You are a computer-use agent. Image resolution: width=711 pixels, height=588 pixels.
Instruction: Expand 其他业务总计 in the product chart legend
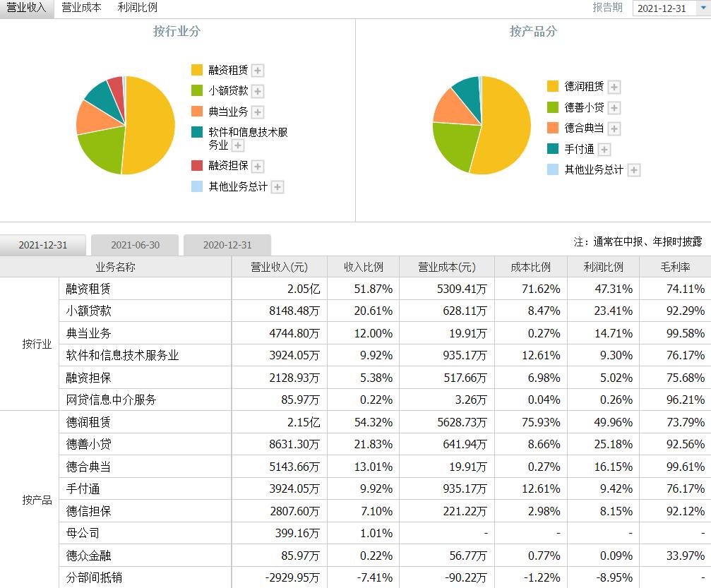[633, 170]
